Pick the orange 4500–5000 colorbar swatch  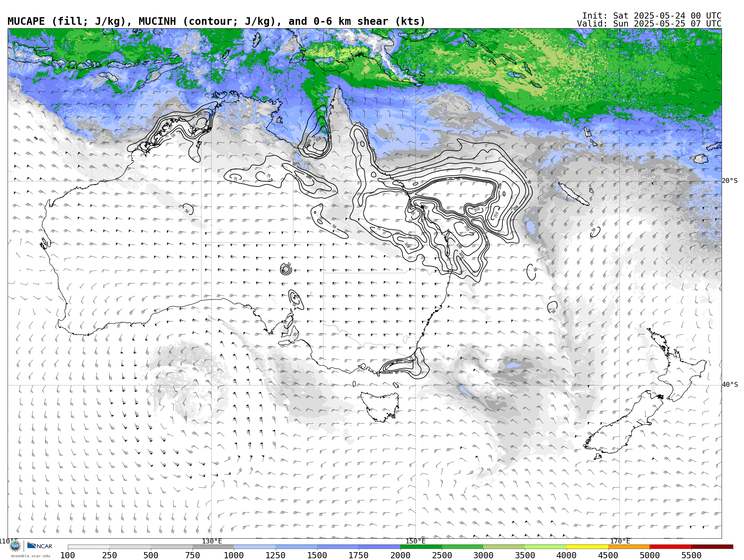click(x=629, y=547)
